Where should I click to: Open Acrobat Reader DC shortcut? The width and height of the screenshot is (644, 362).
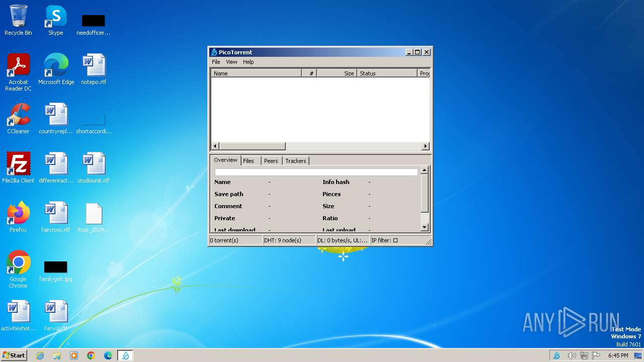[18, 72]
